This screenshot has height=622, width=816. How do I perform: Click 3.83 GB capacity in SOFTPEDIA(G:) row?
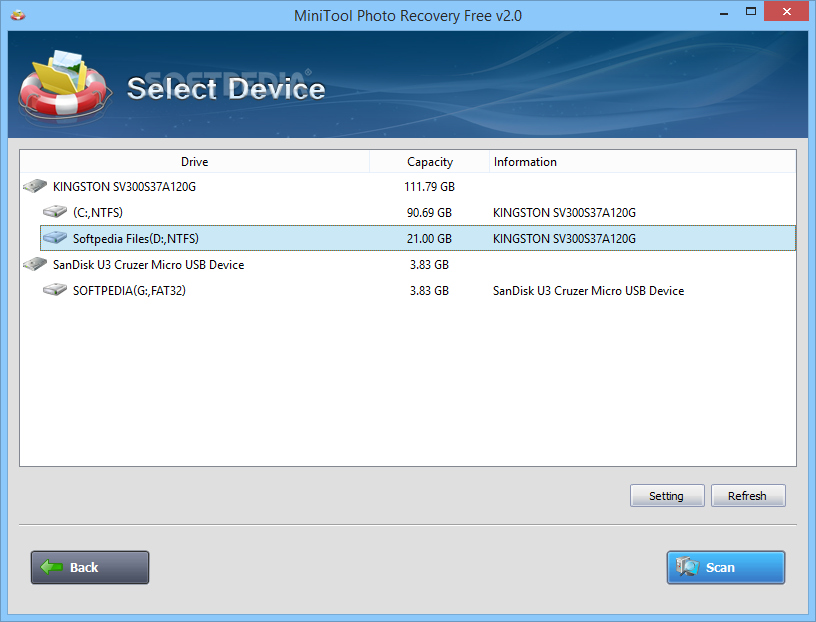(x=429, y=290)
